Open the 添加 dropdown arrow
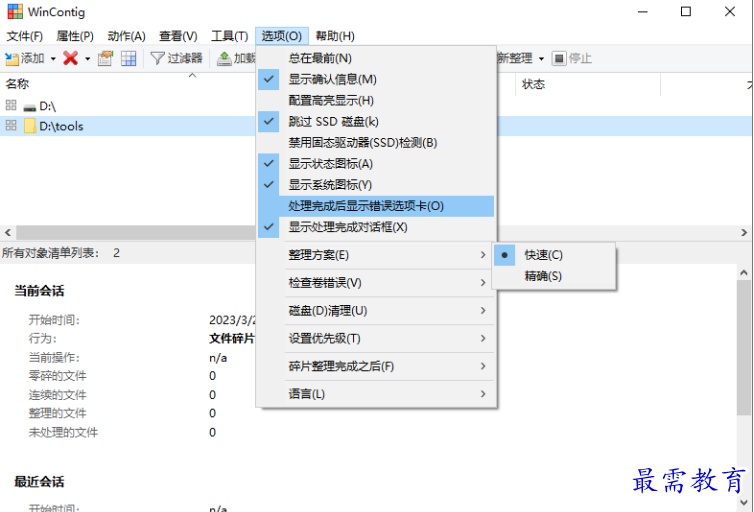The image size is (754, 512). 53,59
